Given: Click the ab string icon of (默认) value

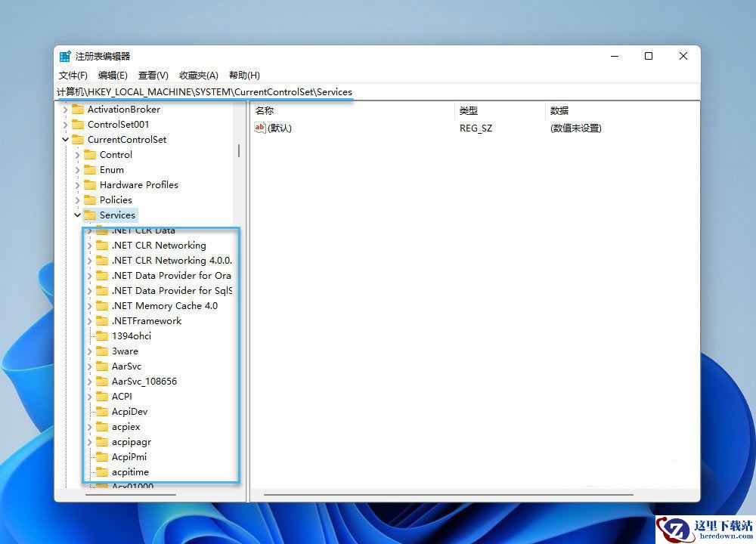Looking at the screenshot, I should (260, 128).
